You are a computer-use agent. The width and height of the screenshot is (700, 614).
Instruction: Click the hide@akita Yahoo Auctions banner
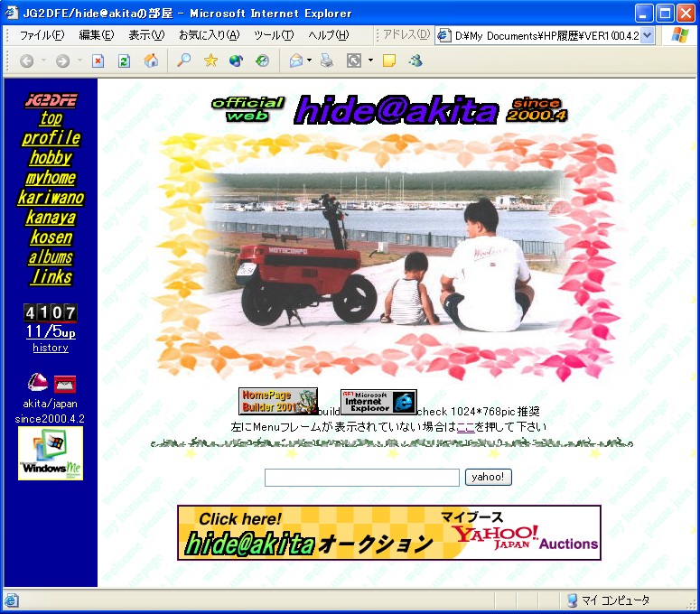389,533
